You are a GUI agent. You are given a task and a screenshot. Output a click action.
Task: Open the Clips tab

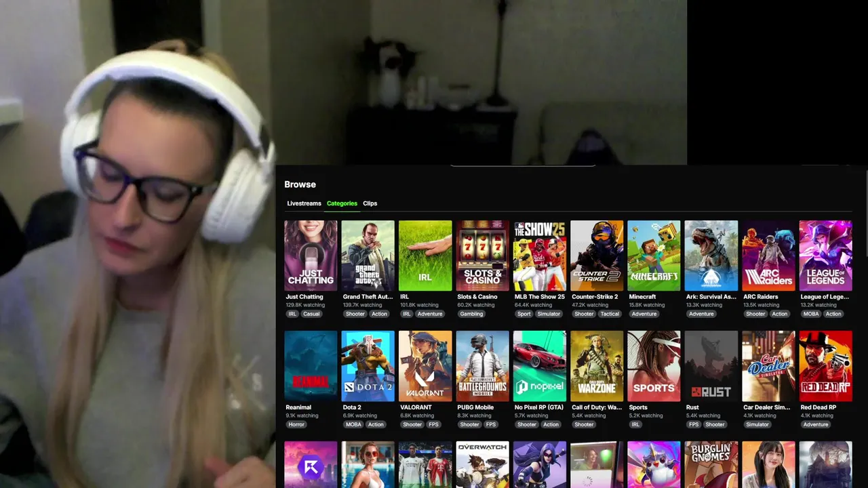pyautogui.click(x=370, y=203)
